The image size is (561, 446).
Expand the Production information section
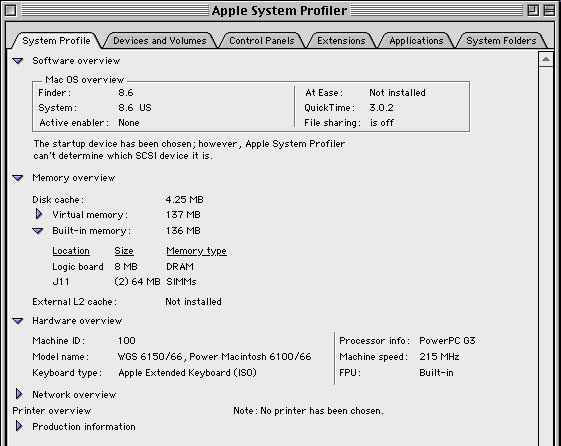(19, 426)
